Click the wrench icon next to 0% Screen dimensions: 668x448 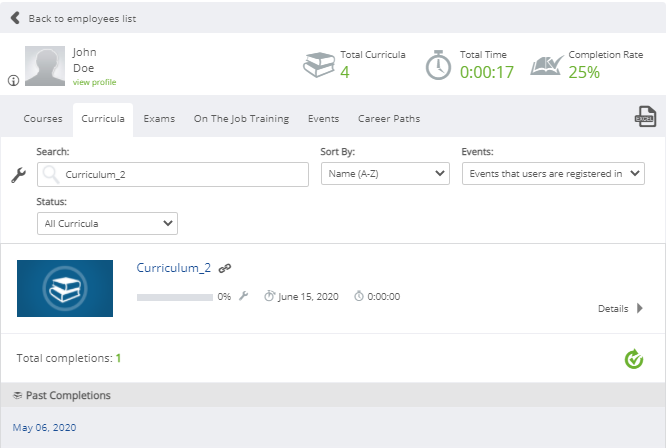tap(243, 296)
